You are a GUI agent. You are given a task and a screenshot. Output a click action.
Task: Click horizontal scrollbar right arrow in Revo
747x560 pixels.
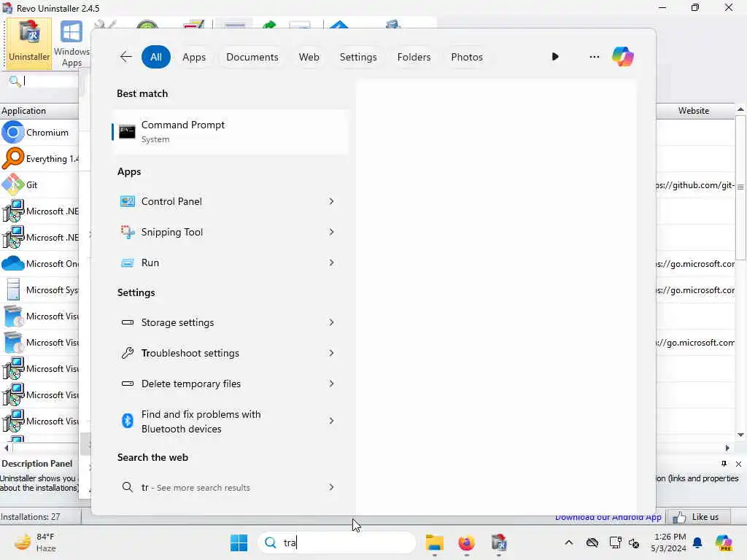(727, 448)
